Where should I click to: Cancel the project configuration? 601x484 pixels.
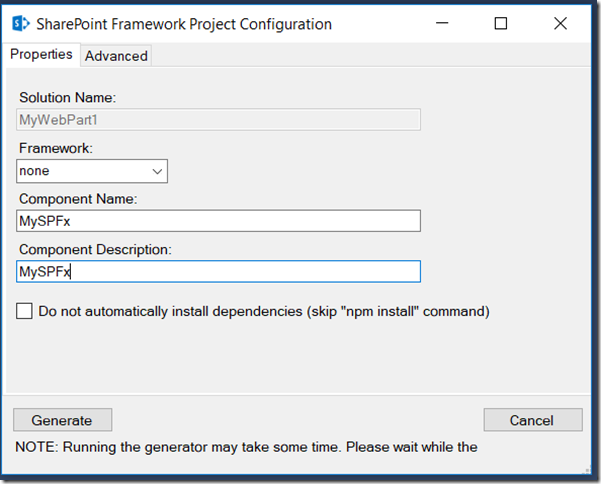(532, 420)
